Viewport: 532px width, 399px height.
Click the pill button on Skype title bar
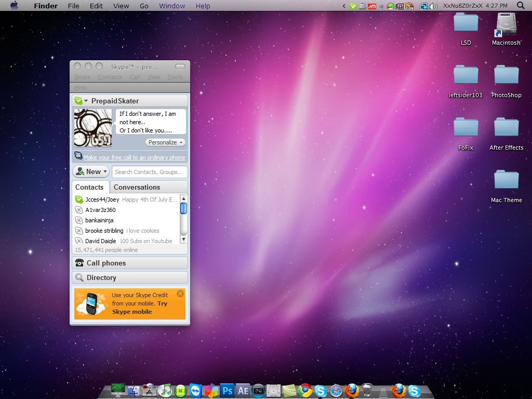click(x=180, y=66)
